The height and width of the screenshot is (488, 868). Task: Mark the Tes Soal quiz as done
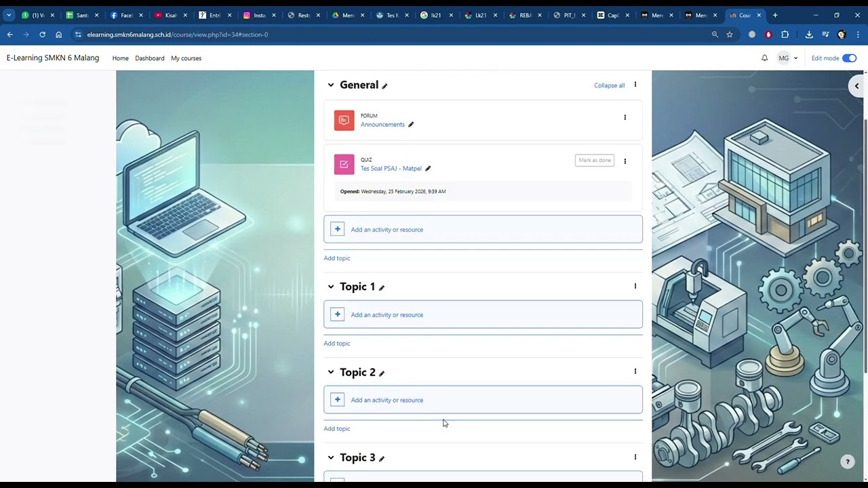click(595, 161)
